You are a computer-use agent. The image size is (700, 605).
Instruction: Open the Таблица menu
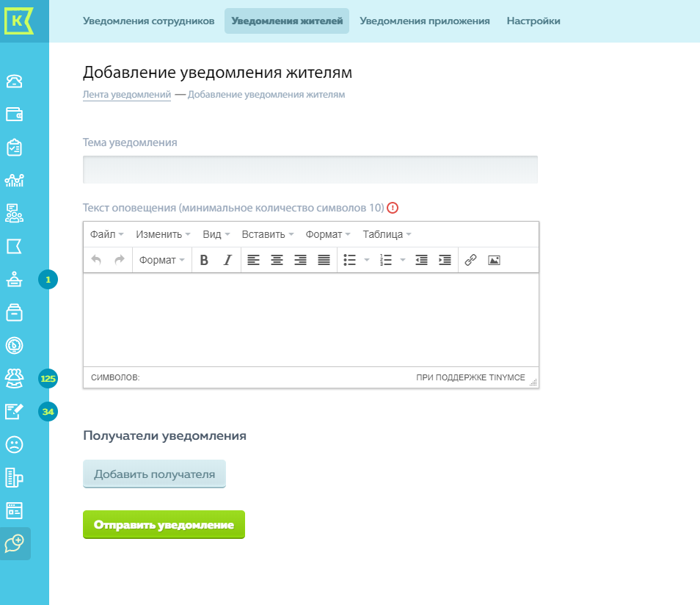pos(387,234)
